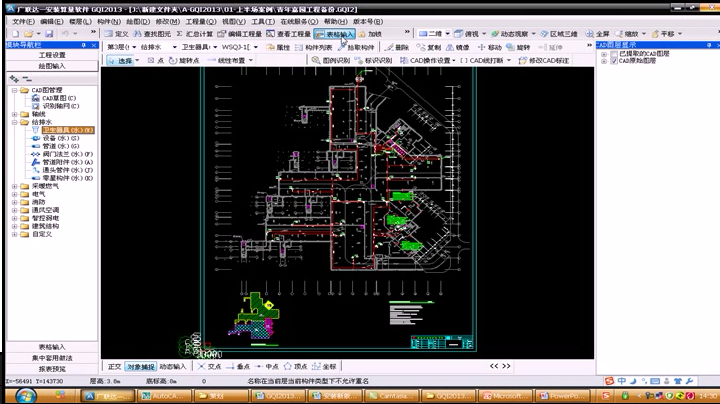Click 查找图元 (Find element) tool

click(152, 34)
